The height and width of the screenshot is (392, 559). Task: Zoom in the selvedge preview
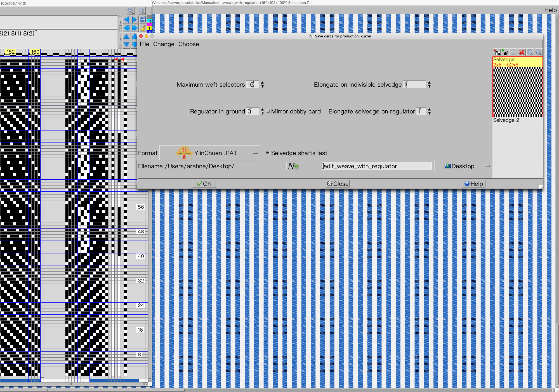(530, 52)
